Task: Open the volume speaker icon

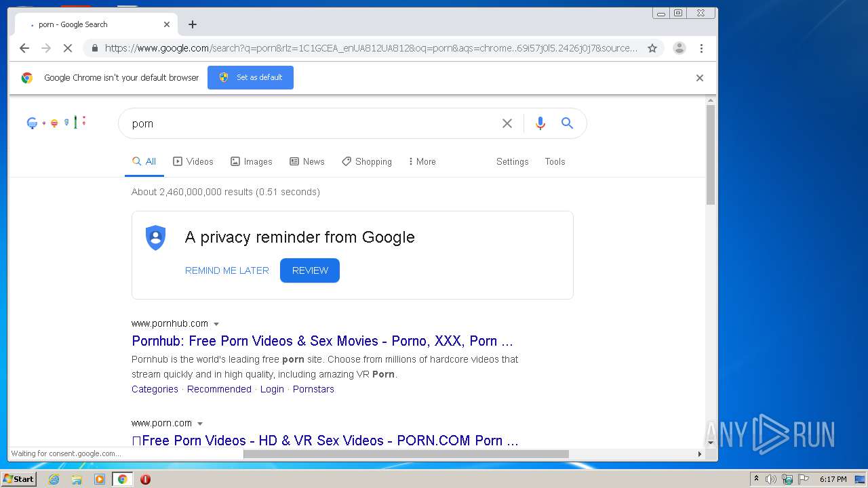Action: (771, 479)
